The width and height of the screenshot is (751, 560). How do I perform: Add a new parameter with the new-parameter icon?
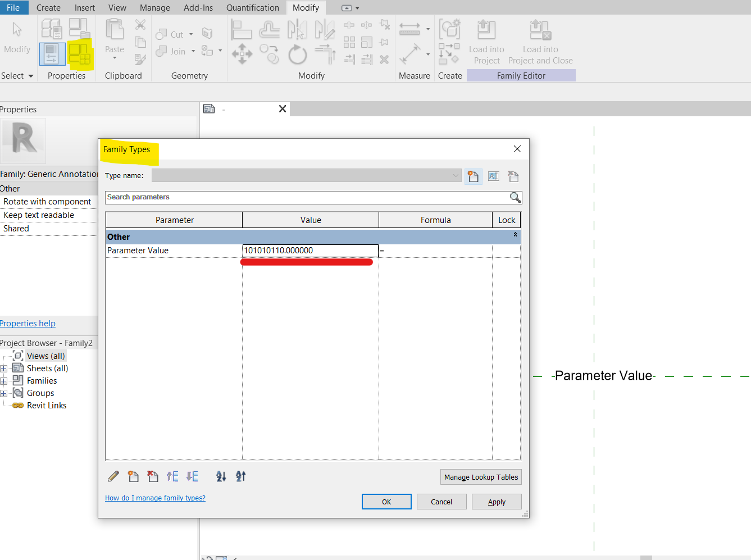(133, 476)
